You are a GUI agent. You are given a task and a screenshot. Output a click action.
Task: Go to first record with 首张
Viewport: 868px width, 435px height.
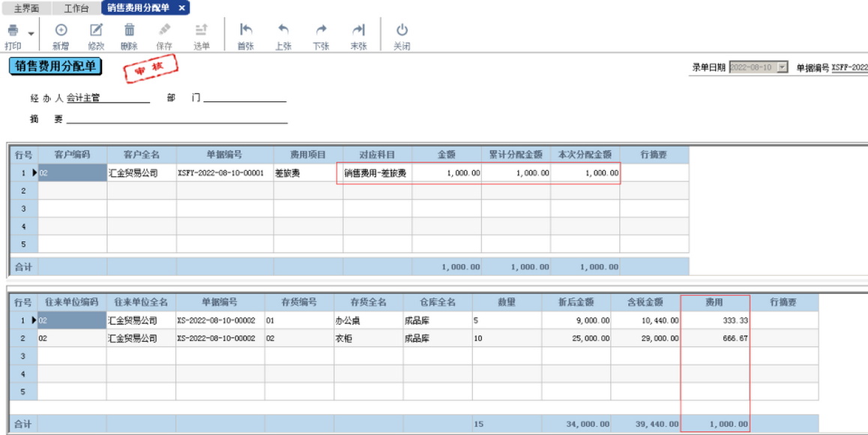click(246, 31)
